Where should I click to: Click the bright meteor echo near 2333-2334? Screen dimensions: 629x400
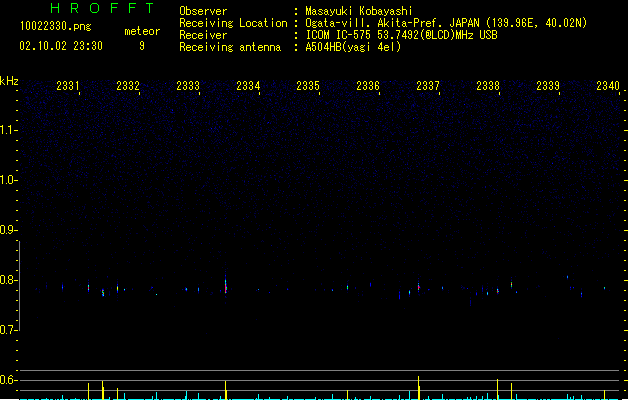[225, 285]
